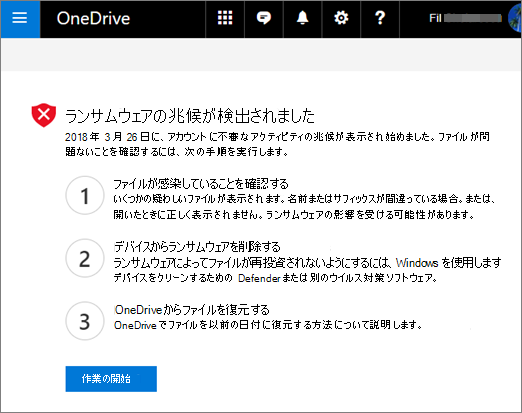Follow the Windows link in step 2
Screen dimensions: 522x413
pos(417,263)
